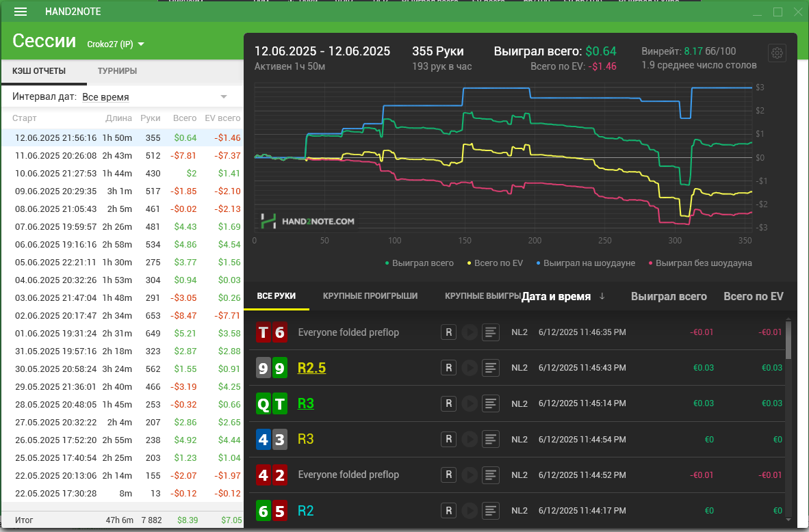
Task: Sort sessions by 'EV всего' column
Action: pyautogui.click(x=222, y=118)
